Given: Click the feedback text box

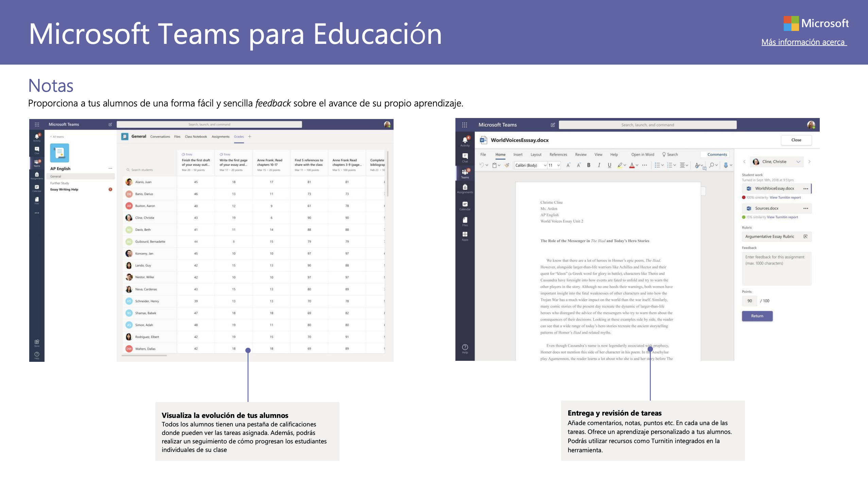Looking at the screenshot, I should pos(776,269).
